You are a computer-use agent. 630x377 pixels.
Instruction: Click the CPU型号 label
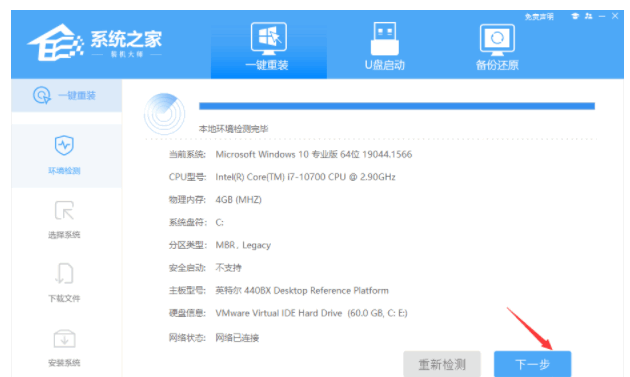187,177
